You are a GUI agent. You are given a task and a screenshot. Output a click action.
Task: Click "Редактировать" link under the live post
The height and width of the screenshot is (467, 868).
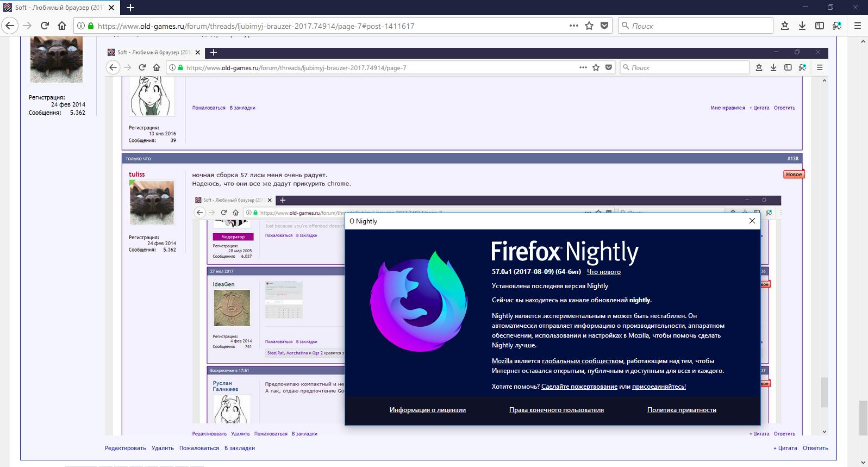point(126,448)
